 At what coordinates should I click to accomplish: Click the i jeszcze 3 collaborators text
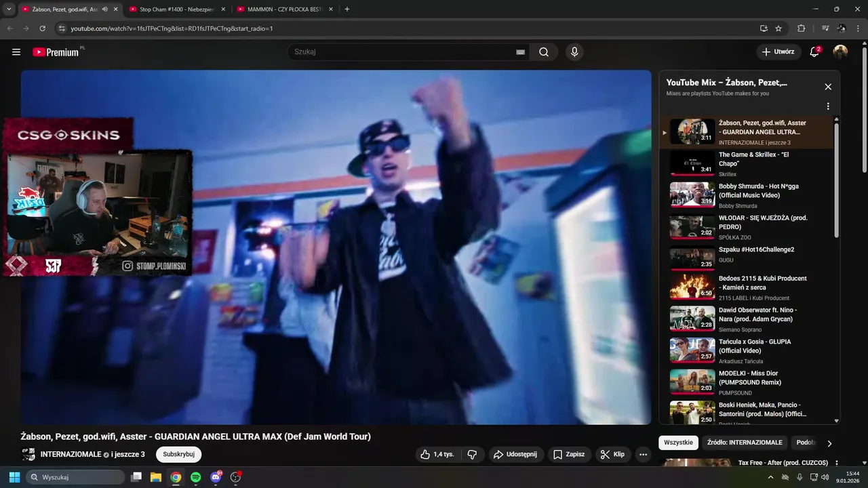coord(128,454)
